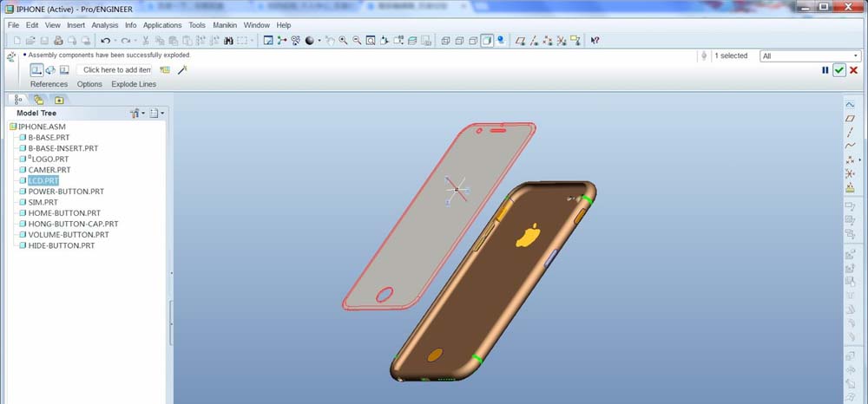
Task: Click the toggle explode status icon
Action: (x=164, y=69)
